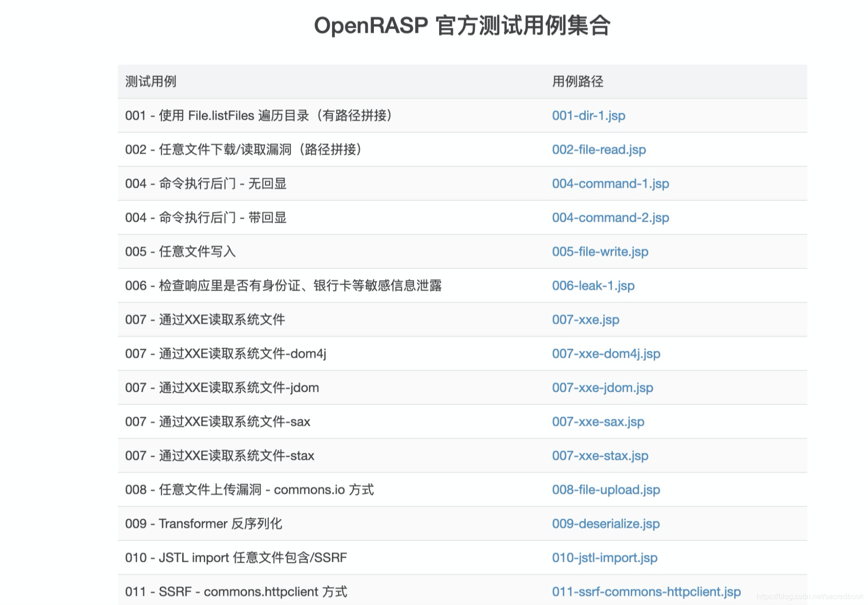The image size is (868, 605).
Task: Open the 006-leak-1.jsp link
Action: [593, 286]
